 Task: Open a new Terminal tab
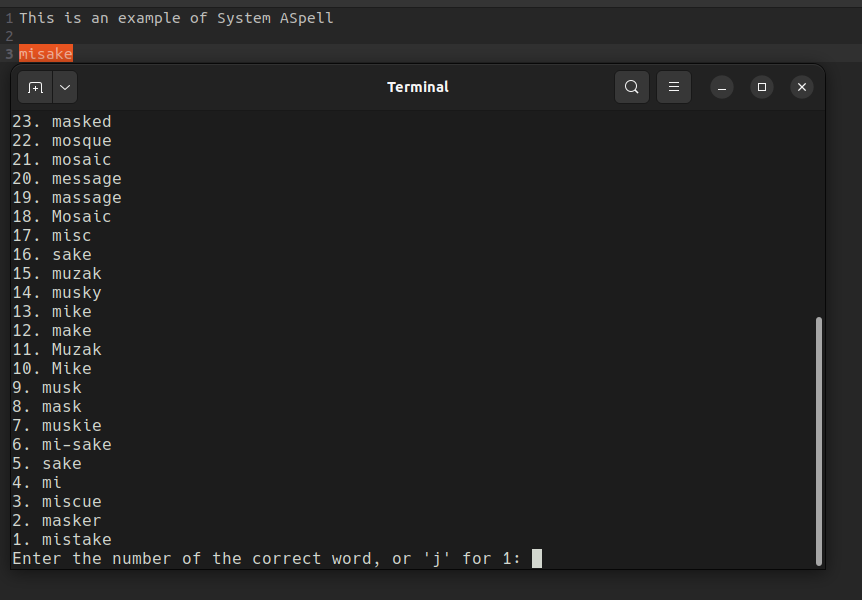tap(34, 87)
